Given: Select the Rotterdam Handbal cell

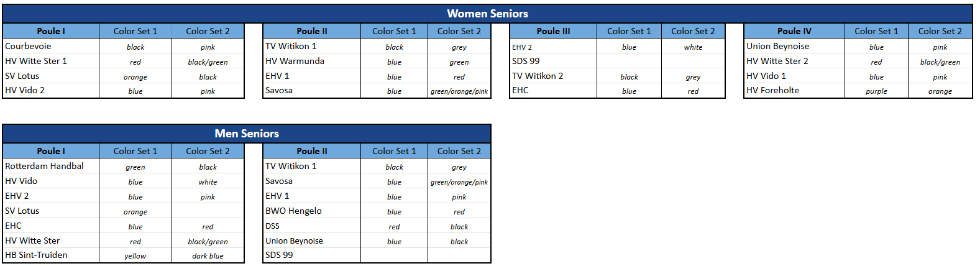Looking at the screenshot, I should 50,167.
